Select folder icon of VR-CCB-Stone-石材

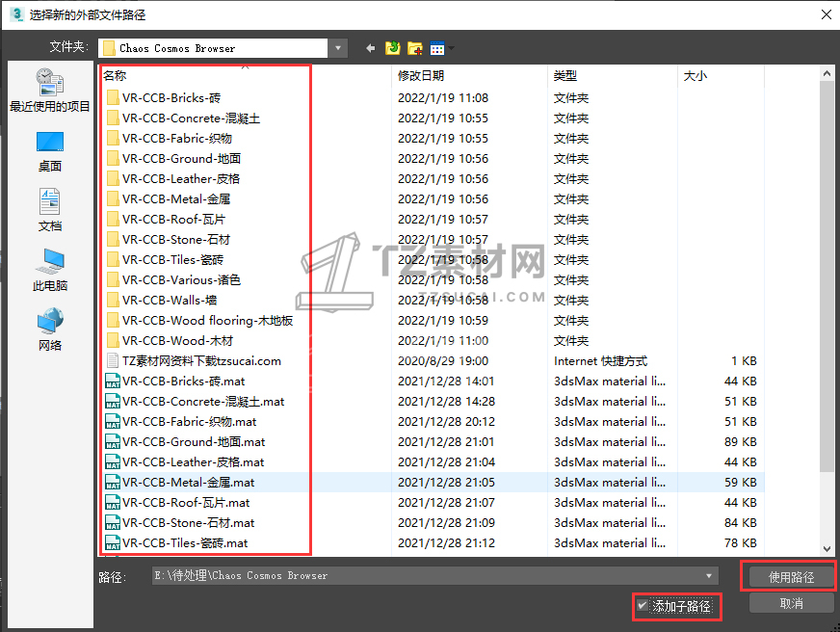coord(113,240)
